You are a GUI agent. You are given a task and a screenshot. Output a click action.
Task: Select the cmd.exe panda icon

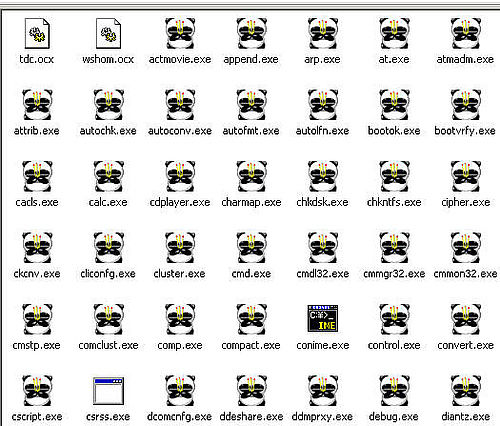point(251,247)
